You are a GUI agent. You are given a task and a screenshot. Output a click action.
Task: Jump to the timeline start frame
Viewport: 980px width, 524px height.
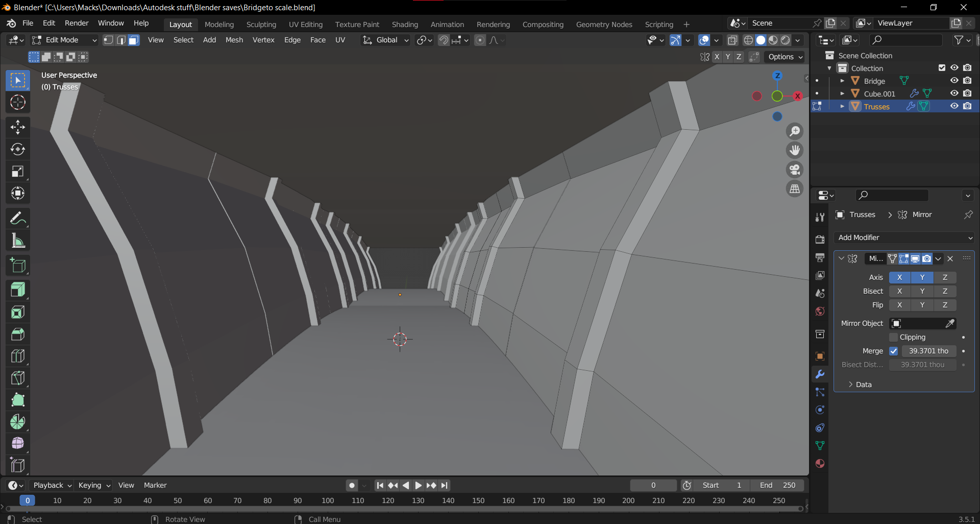coord(380,485)
